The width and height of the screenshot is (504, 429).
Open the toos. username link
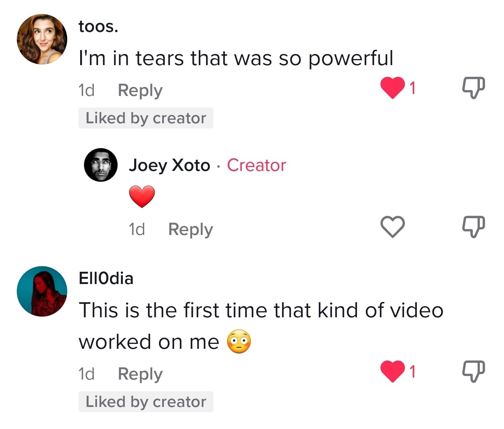click(x=98, y=27)
